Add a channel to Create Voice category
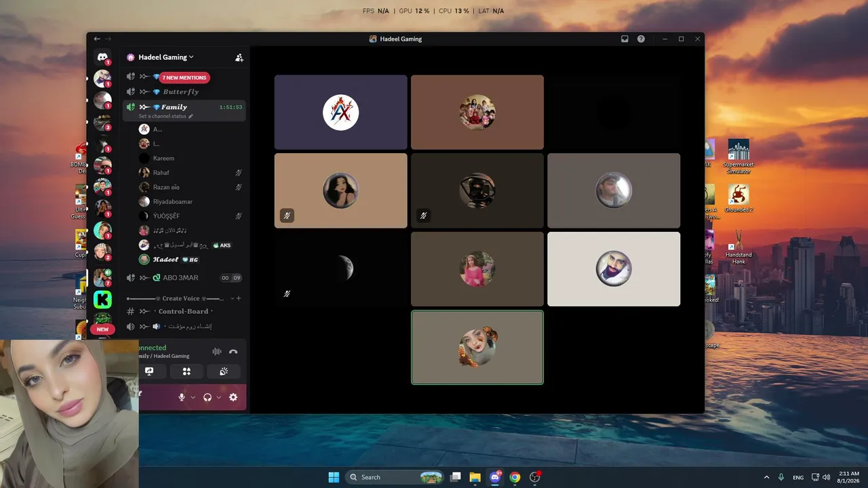 pos(239,298)
